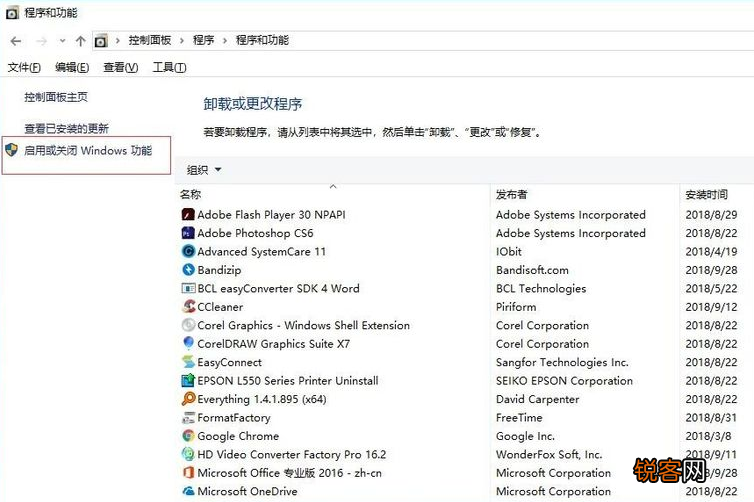
Task: Expand the chevron after 程序 in breadcrumb
Action: click(x=225, y=41)
